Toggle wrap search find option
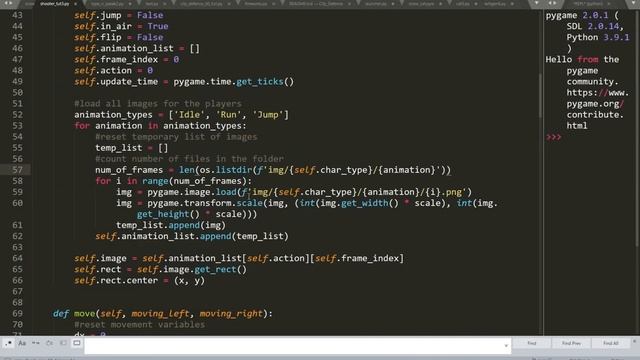The image size is (640, 360). pyautogui.click(x=49, y=343)
